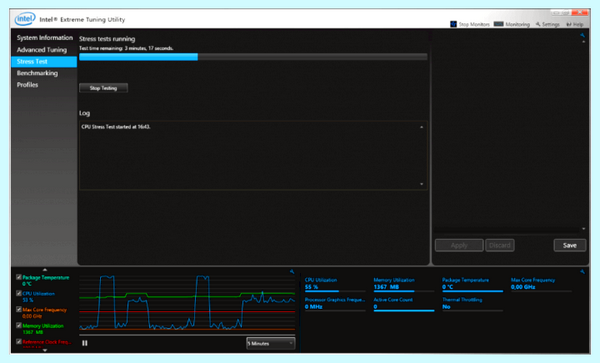Click the Thermal Throttling 'No' readout

point(473,304)
